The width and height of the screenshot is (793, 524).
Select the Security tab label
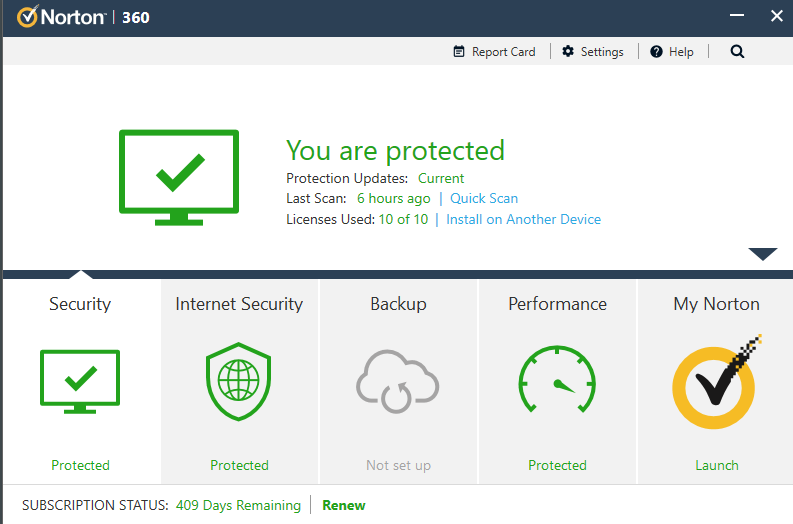(80, 304)
